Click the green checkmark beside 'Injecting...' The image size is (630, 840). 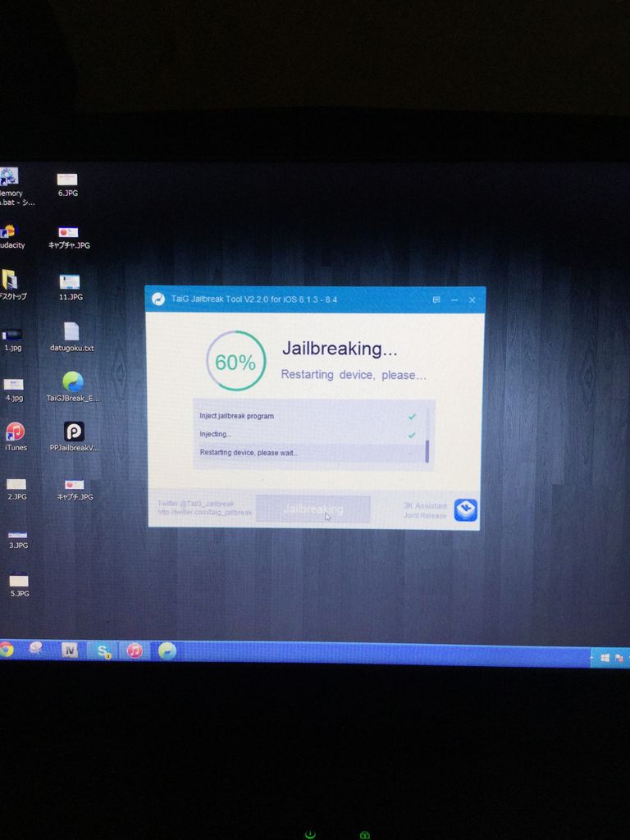[412, 435]
